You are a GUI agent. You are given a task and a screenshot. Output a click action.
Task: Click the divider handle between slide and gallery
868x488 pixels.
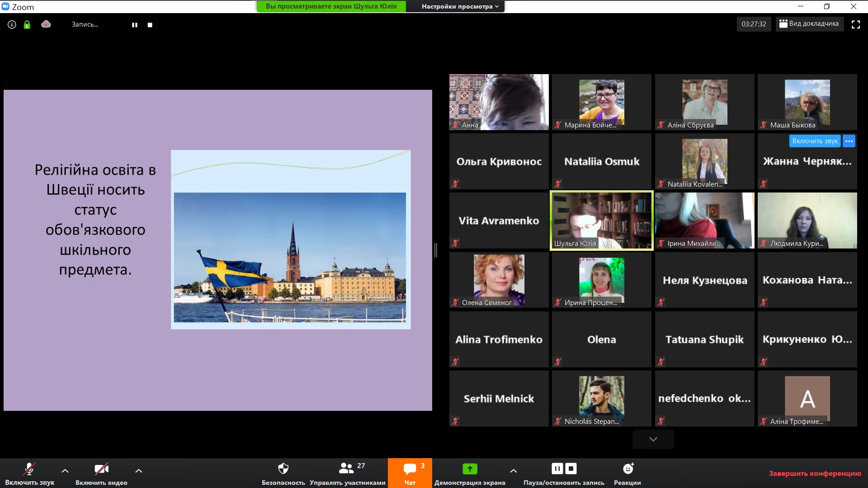coord(436,250)
